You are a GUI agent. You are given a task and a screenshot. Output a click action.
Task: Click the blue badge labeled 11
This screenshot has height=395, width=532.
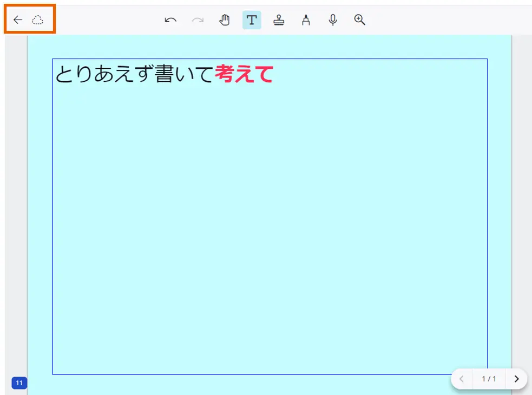click(19, 383)
